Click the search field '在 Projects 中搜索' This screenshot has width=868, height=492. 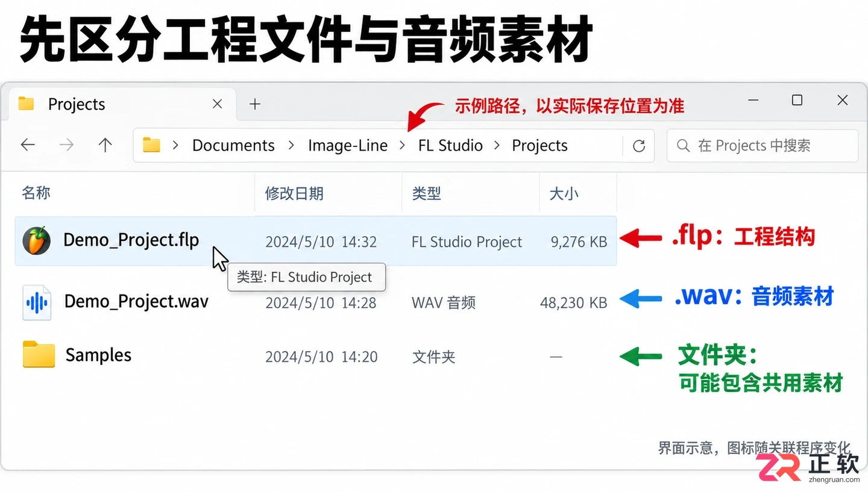click(762, 146)
